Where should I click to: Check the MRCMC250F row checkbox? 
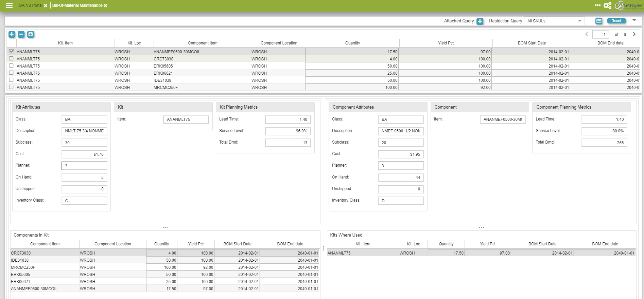point(11,87)
